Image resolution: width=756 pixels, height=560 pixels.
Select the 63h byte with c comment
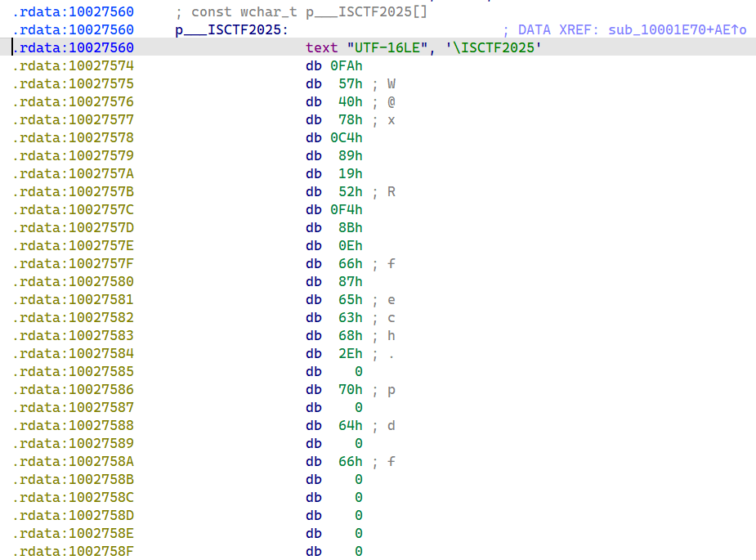[351, 318]
